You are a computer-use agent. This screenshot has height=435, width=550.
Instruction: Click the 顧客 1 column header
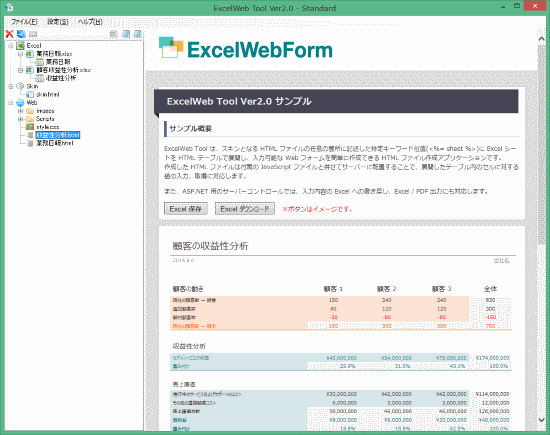click(x=333, y=289)
